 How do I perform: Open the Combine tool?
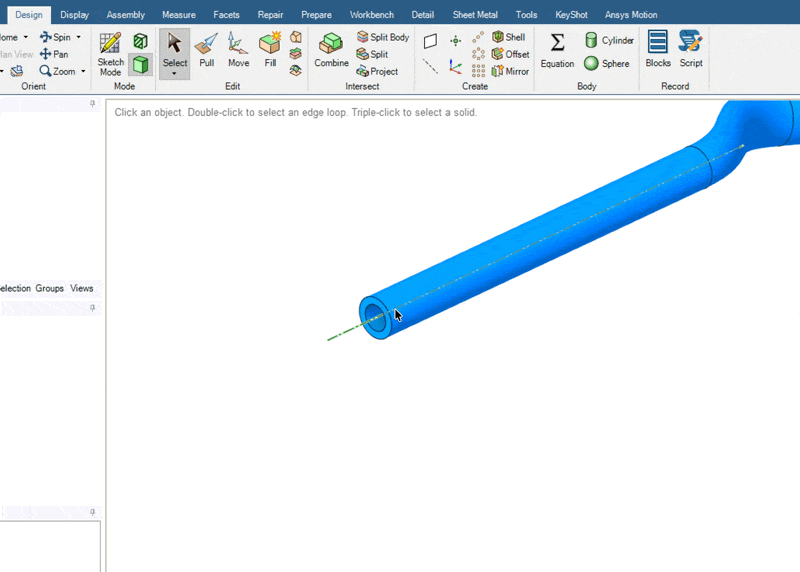pos(331,50)
